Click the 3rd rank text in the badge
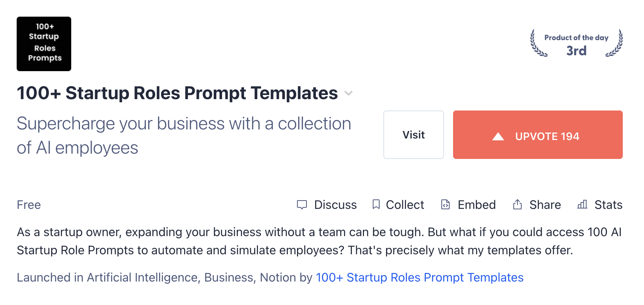The width and height of the screenshot is (644, 305). pyautogui.click(x=576, y=51)
